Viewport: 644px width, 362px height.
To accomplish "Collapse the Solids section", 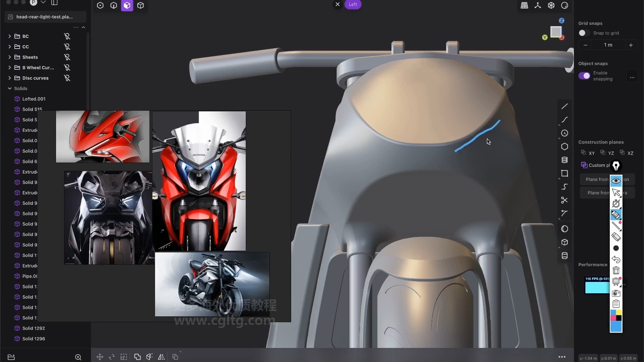I will click(9, 88).
